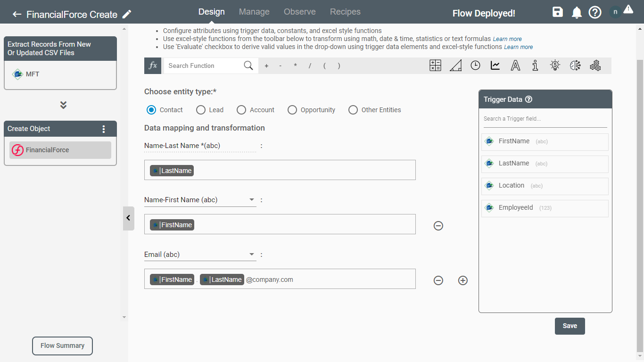
Task: Click the fx function icon
Action: [x=153, y=66]
